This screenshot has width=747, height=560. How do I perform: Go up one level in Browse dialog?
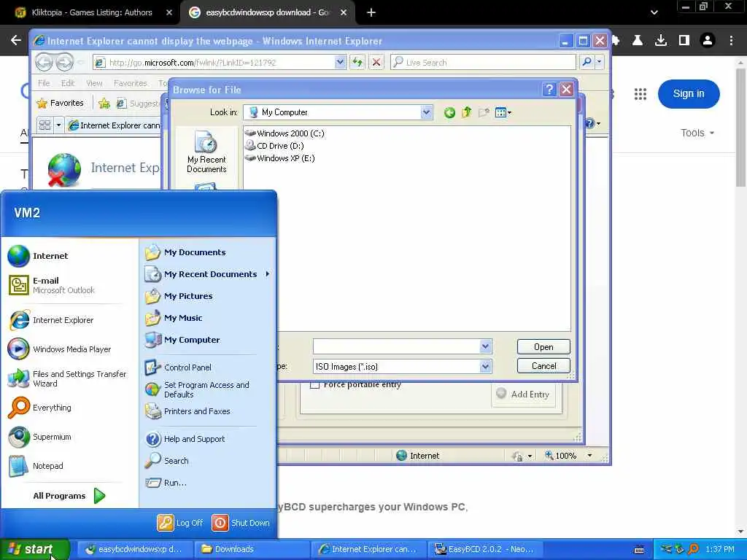coord(466,113)
